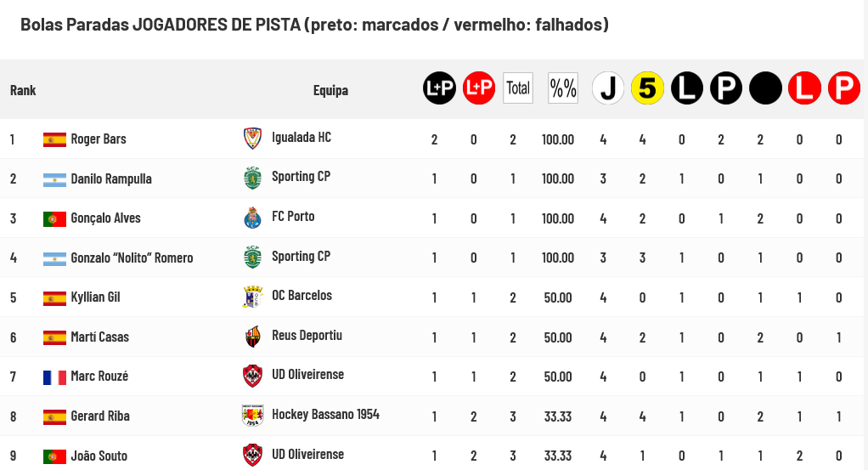Image resolution: width=868 pixels, height=470 pixels.
Task: Click the FC Porto club crest
Action: [x=251, y=218]
